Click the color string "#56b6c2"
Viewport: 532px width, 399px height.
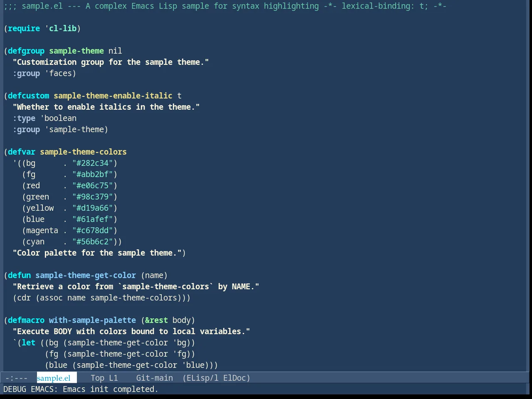click(x=93, y=241)
